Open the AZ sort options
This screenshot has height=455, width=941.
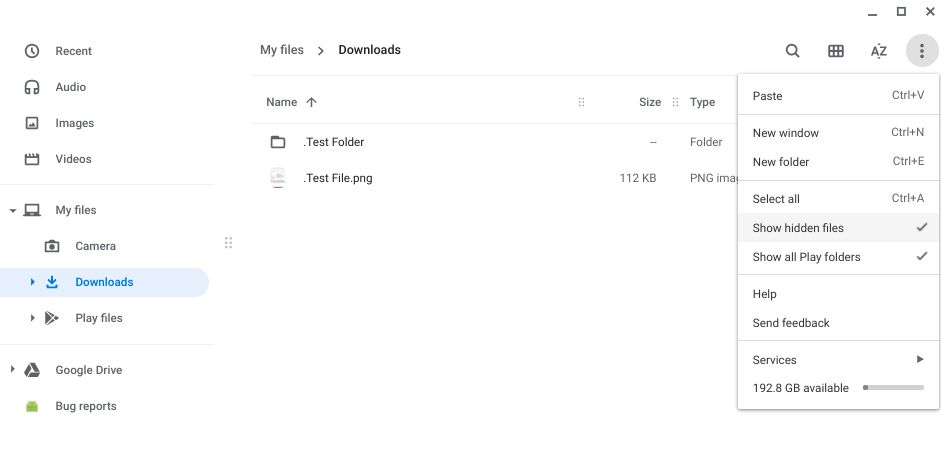click(x=879, y=51)
